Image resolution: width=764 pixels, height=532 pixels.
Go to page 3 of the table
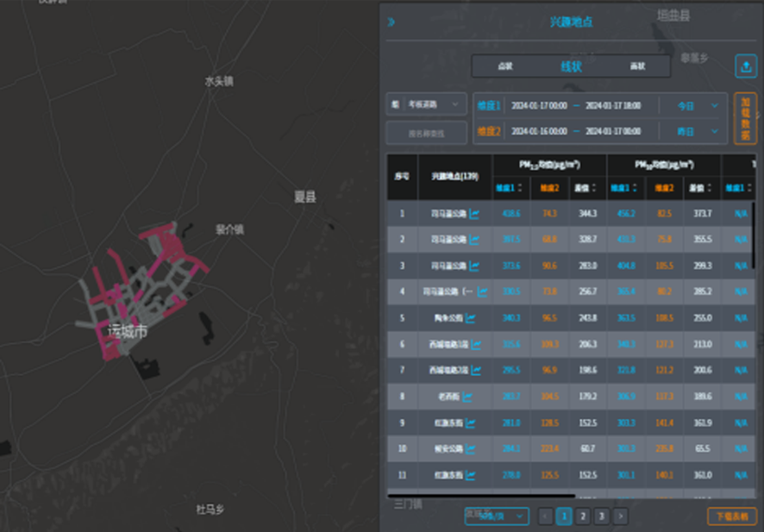pyautogui.click(x=601, y=516)
